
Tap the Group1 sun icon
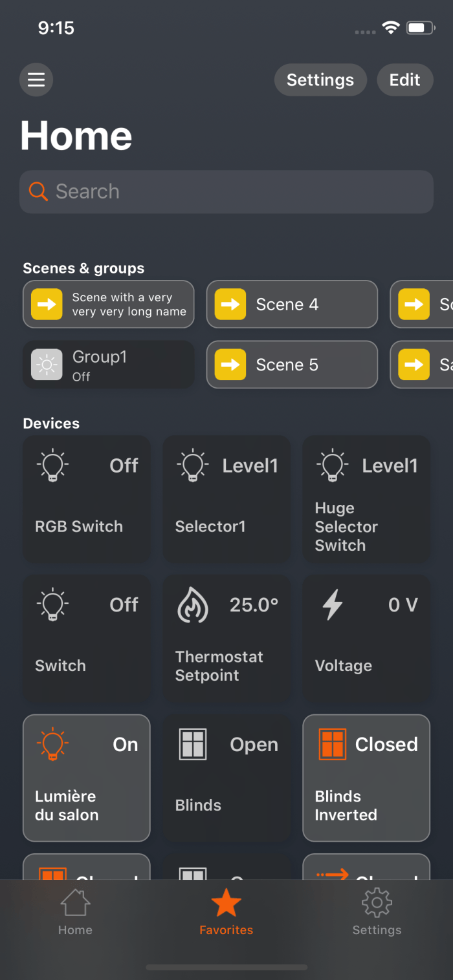(x=47, y=365)
